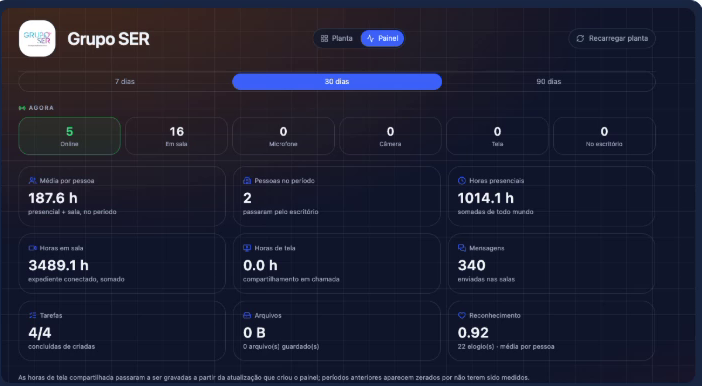702x386 pixels.
Task: Click the Tarefas checklist icon
Action: [x=32, y=315]
